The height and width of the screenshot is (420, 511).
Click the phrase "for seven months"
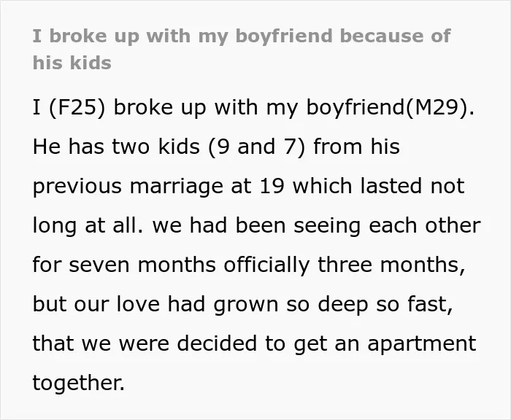[x=124, y=265]
